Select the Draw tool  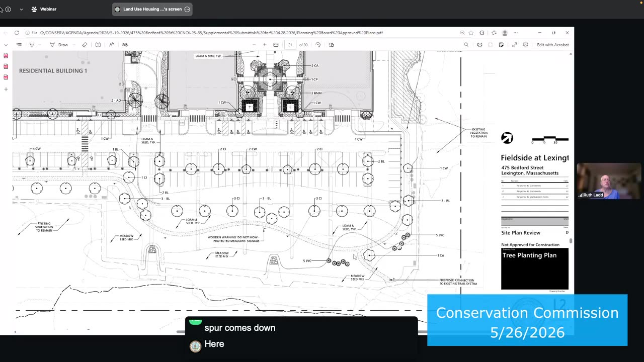[x=59, y=45]
